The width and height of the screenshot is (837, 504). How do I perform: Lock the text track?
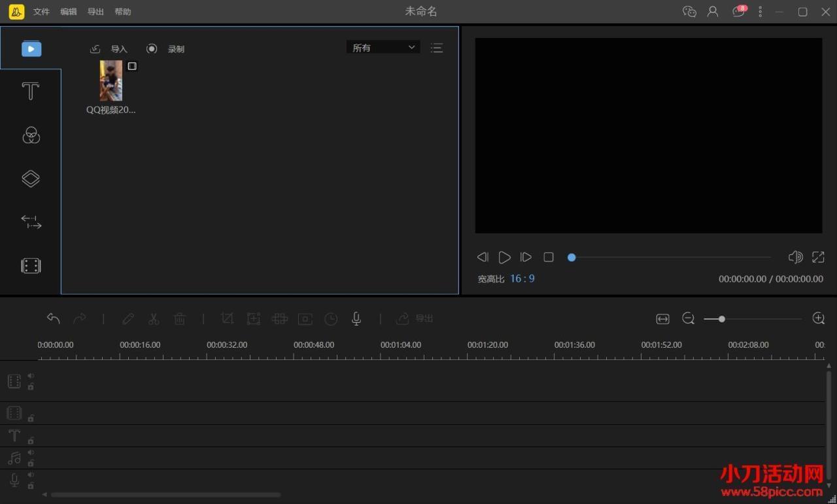click(x=31, y=441)
